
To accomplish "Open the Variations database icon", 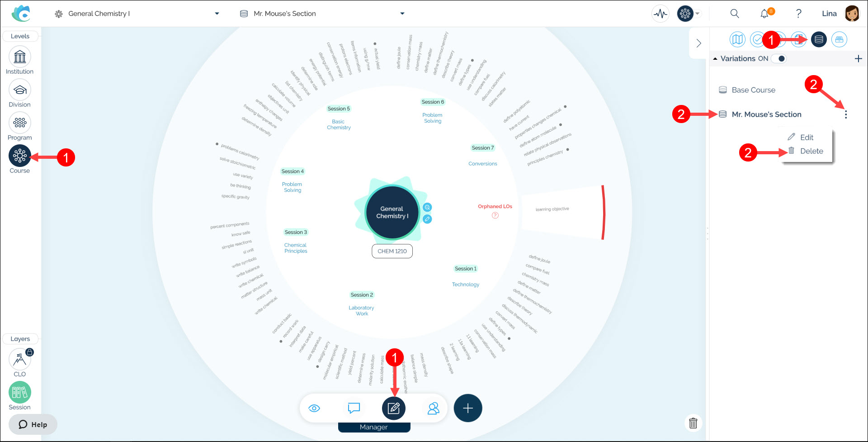I will point(819,39).
